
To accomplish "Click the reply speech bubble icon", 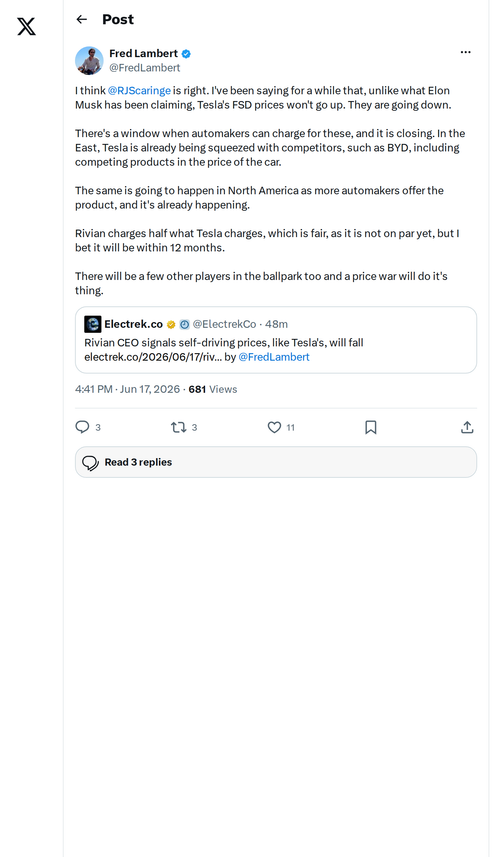I will coord(82,427).
